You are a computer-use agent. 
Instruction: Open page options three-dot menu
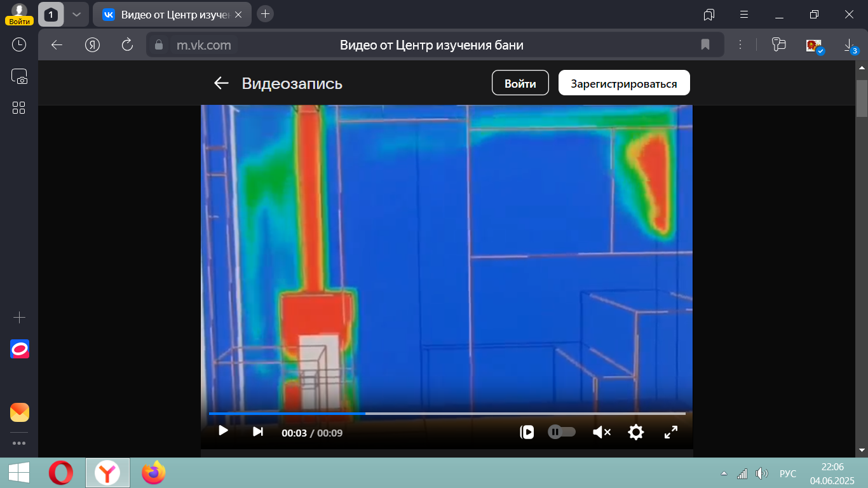(x=740, y=44)
